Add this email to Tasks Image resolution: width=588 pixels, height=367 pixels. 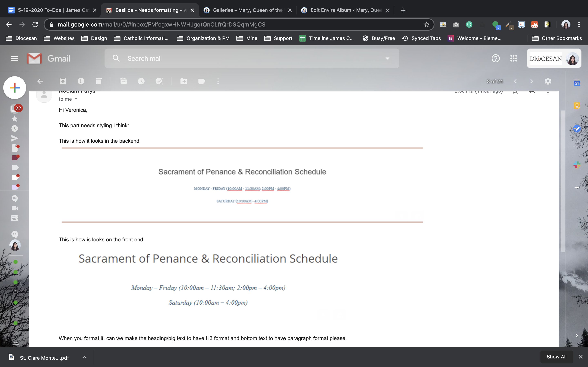[159, 81]
